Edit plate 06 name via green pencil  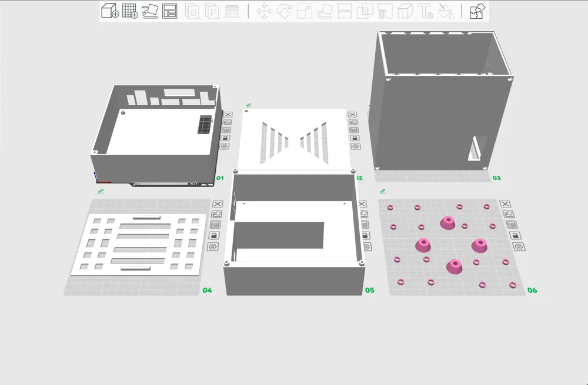click(383, 191)
